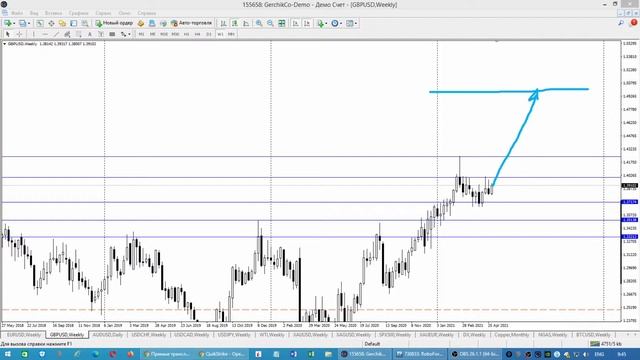
Task: Open the Navigator panel
Action: [62, 23]
